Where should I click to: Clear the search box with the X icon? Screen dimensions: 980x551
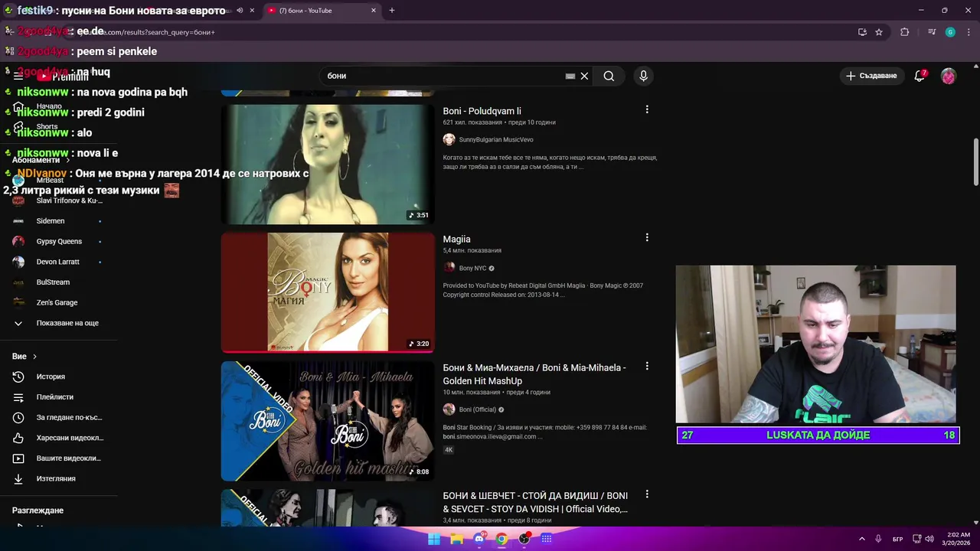(584, 76)
